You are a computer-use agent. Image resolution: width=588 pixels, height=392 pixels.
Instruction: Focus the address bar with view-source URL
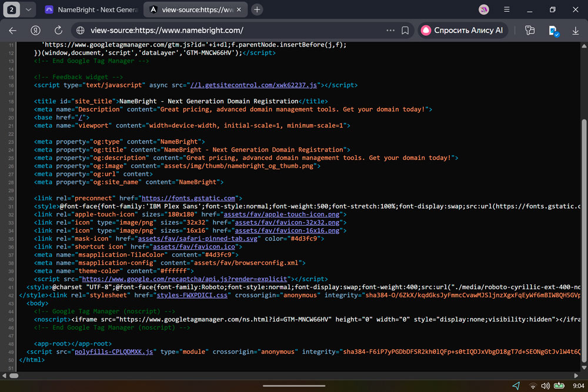point(232,31)
